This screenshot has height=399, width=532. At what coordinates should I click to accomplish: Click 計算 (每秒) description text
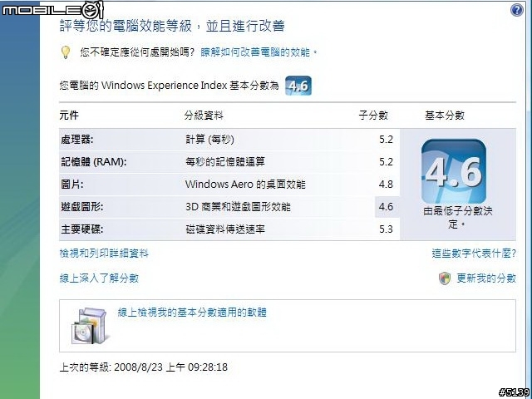click(209, 140)
